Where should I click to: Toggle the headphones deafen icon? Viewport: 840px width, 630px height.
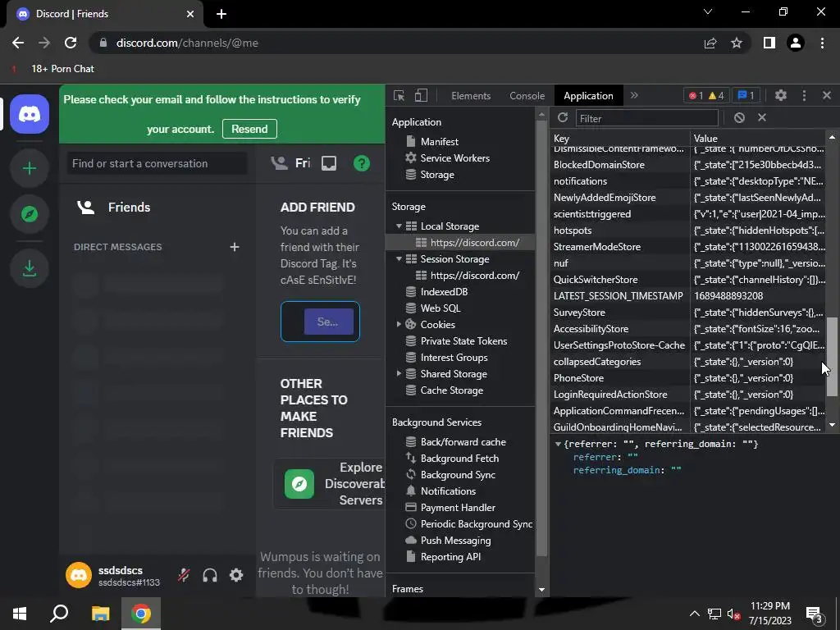pyautogui.click(x=210, y=575)
